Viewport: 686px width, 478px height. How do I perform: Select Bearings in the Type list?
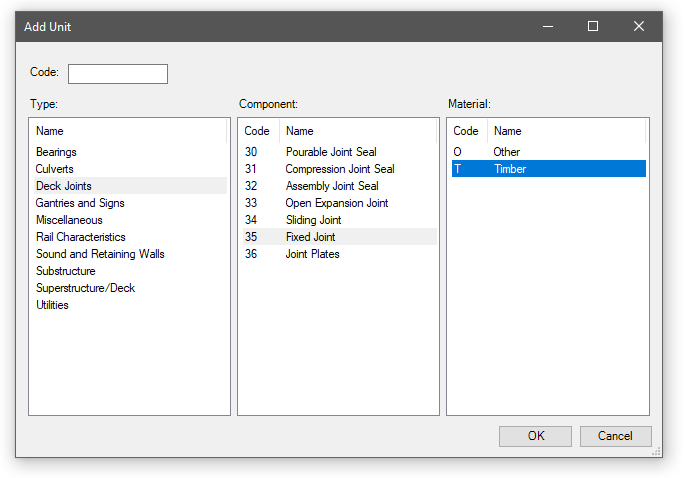point(55,152)
